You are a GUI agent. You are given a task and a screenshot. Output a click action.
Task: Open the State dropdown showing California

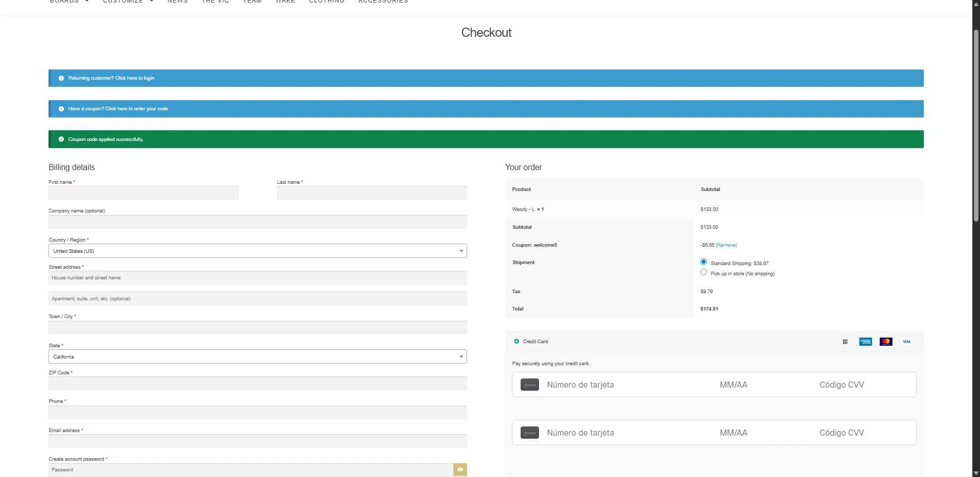(x=258, y=356)
